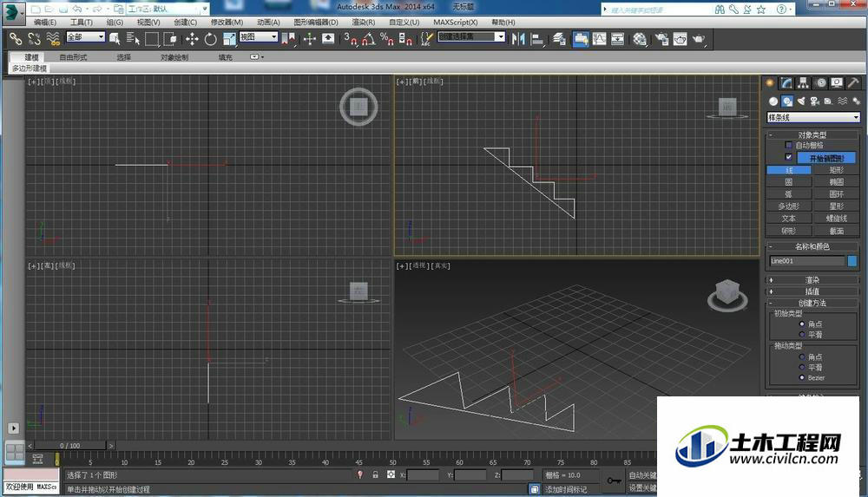Open the Material Editor
868x497 pixels.
pos(640,39)
